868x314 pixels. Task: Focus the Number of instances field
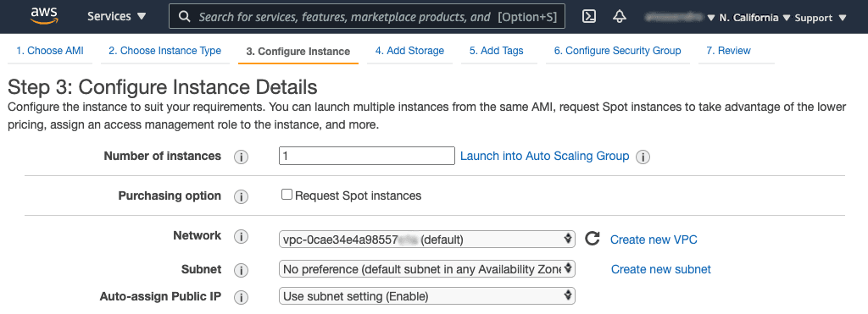[x=367, y=156]
